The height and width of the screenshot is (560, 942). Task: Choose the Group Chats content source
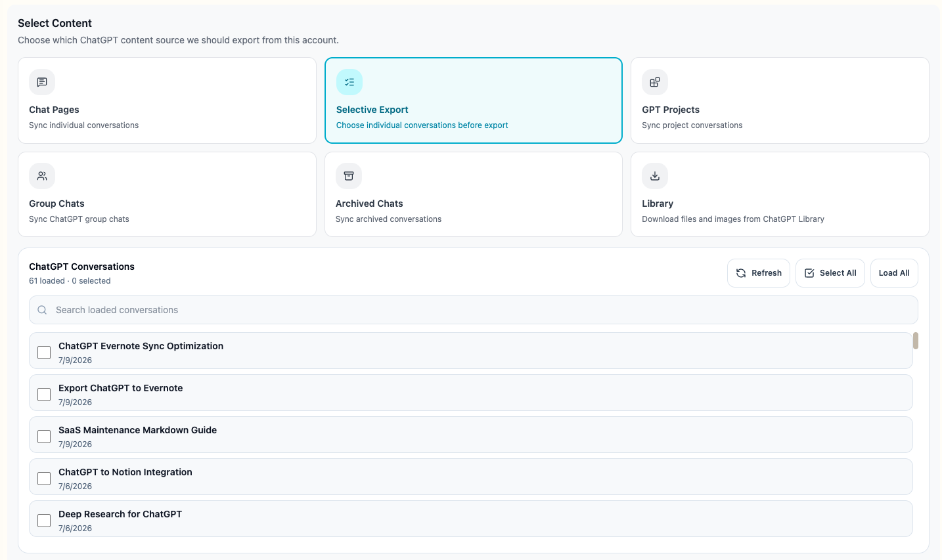[x=167, y=194]
